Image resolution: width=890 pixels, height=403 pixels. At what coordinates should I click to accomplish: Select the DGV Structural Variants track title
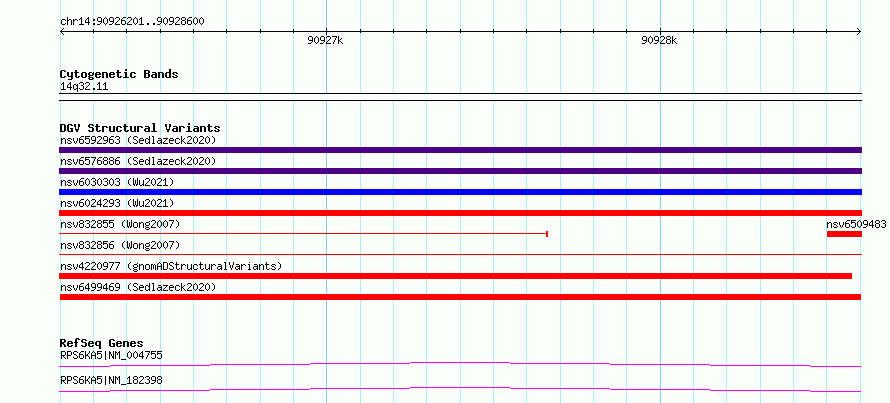[140, 128]
